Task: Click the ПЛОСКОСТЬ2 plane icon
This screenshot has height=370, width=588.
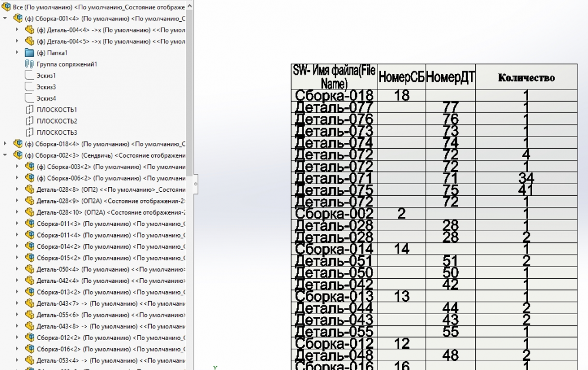Action: point(29,121)
